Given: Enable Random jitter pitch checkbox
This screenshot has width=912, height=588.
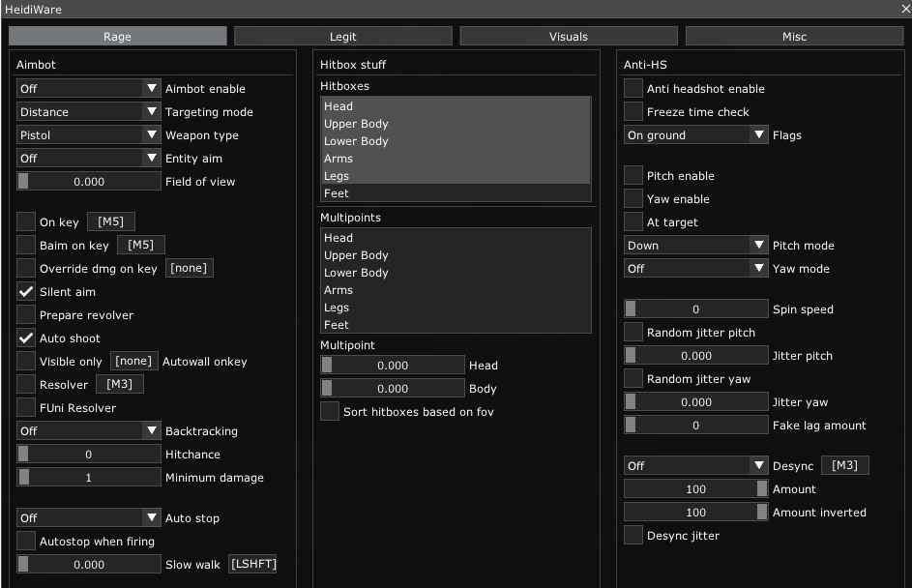Looking at the screenshot, I should [x=633, y=332].
